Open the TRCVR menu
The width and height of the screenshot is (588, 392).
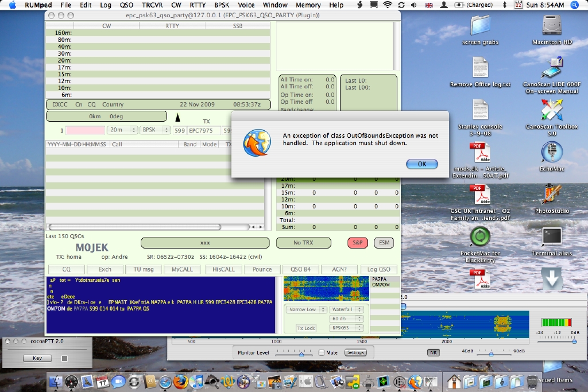pos(152,5)
